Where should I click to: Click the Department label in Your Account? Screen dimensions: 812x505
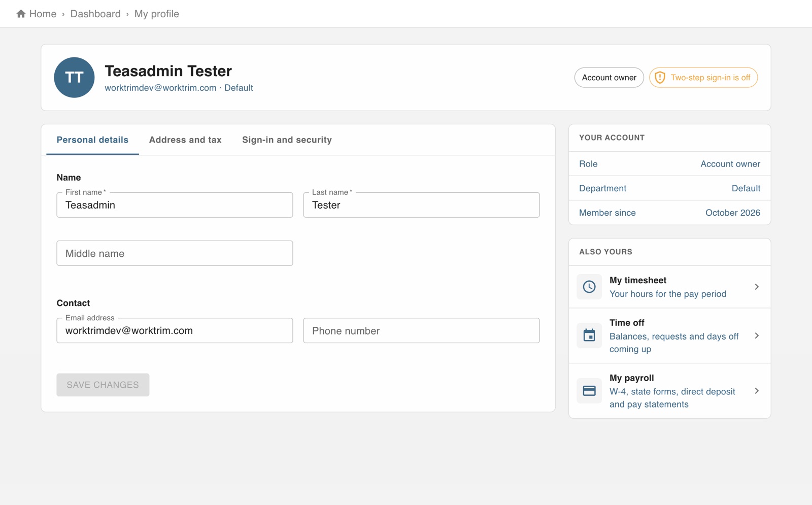click(603, 188)
